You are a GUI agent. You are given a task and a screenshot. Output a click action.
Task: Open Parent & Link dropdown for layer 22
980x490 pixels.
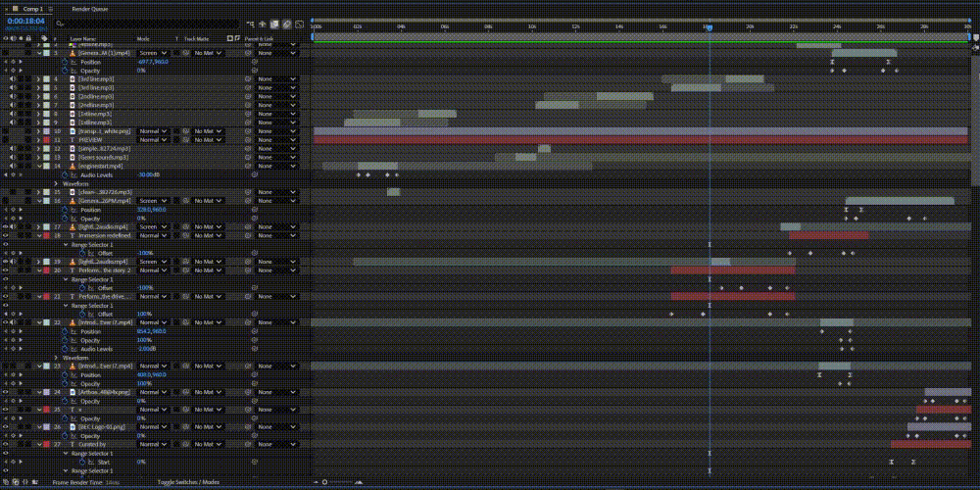[x=277, y=322]
